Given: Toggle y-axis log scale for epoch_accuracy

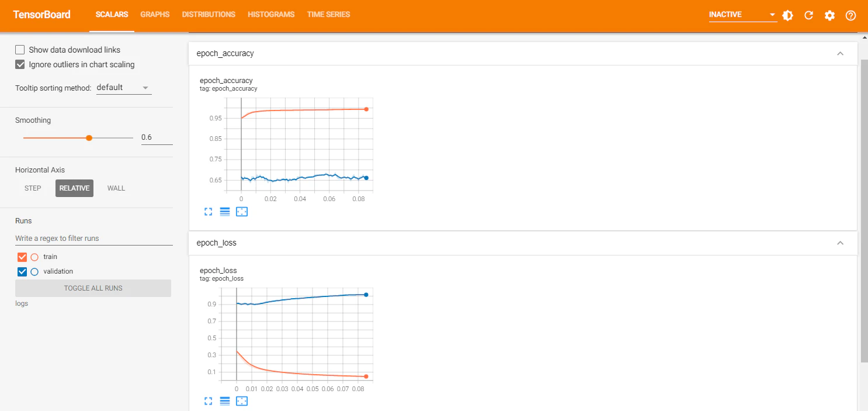Looking at the screenshot, I should [225, 212].
